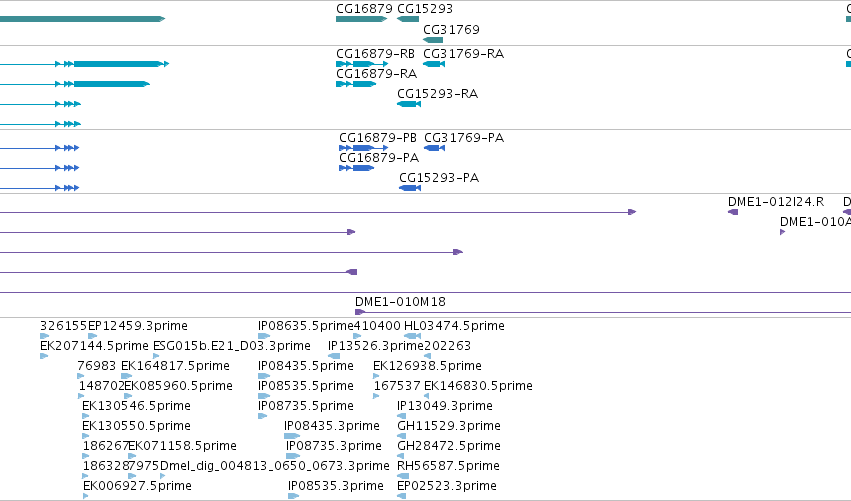Select protein feature CG16879-PA
Screen dimensions: 851x501
(x=379, y=158)
